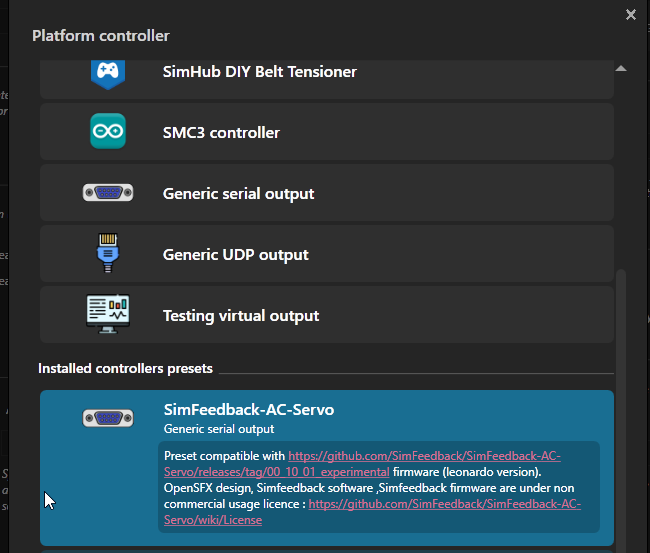Click the Platform controller dialog title
The height and width of the screenshot is (553, 650).
100,36
